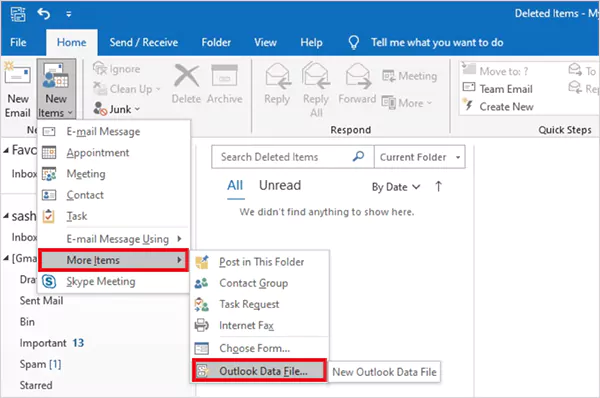Select the Move to: ? quick step
The width and height of the screenshot is (600, 398).
(x=495, y=71)
